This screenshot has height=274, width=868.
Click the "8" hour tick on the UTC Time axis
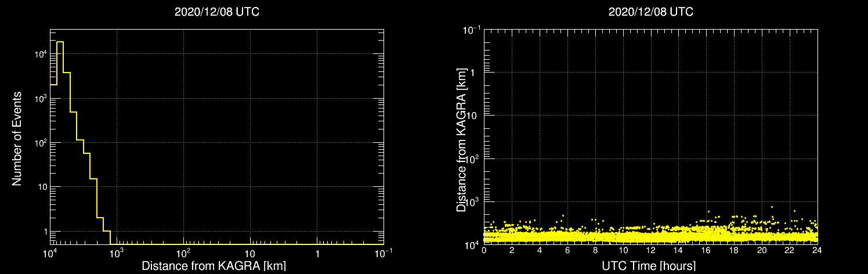pyautogui.click(x=595, y=251)
